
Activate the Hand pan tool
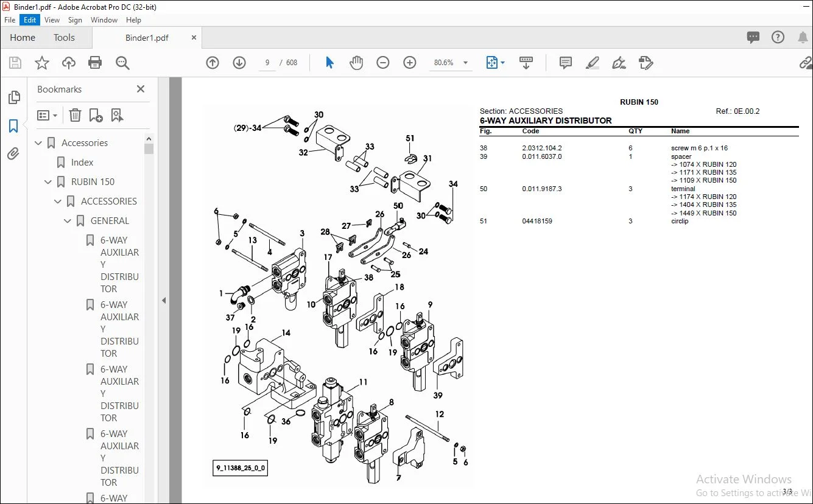356,63
